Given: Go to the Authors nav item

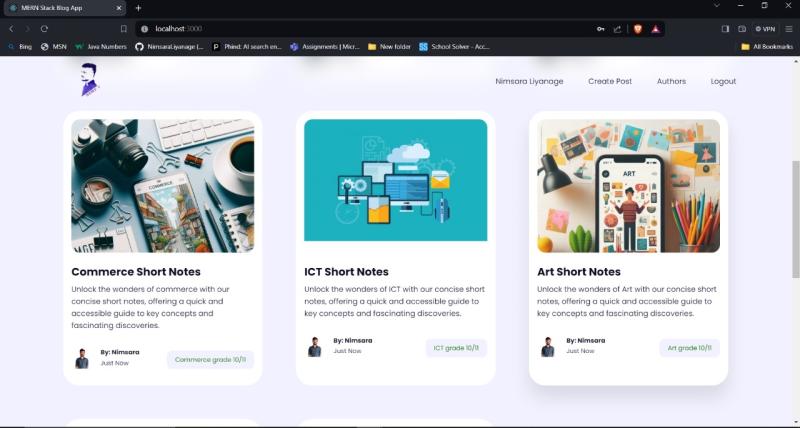Looking at the screenshot, I should 671,81.
